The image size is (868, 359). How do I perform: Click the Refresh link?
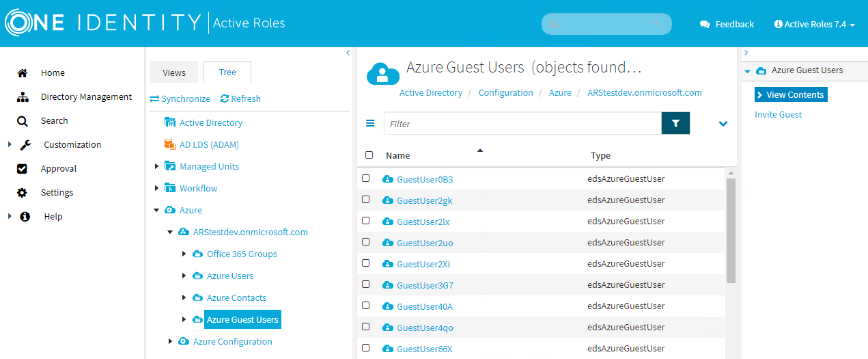pyautogui.click(x=240, y=98)
